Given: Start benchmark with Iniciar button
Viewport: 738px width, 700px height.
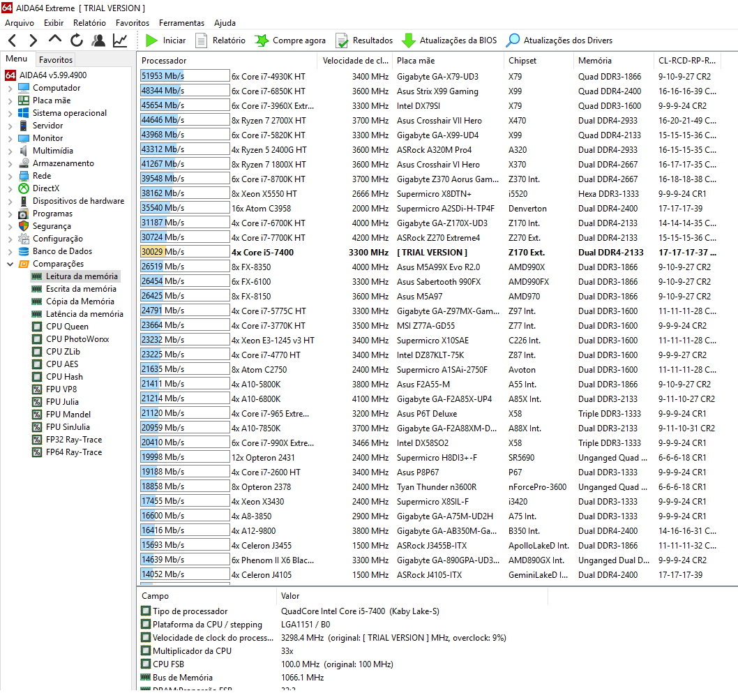Looking at the screenshot, I should point(165,40).
